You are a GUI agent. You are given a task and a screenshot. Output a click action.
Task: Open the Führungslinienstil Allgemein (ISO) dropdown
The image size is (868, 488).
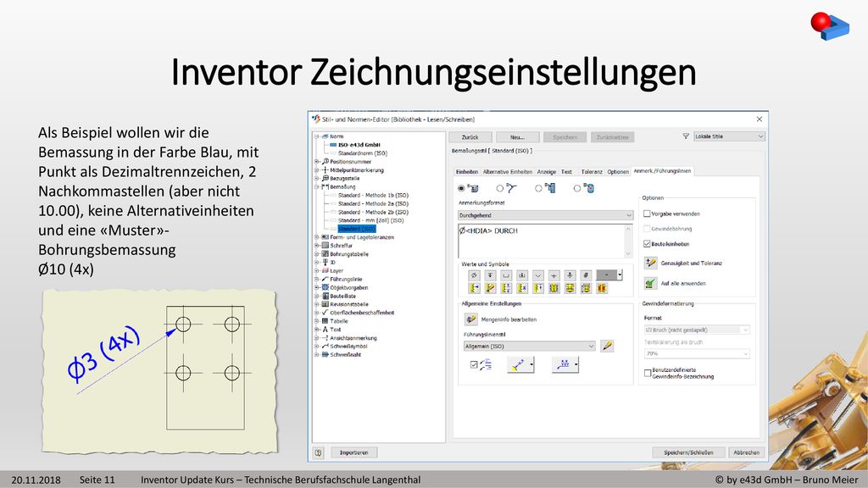pyautogui.click(x=530, y=347)
